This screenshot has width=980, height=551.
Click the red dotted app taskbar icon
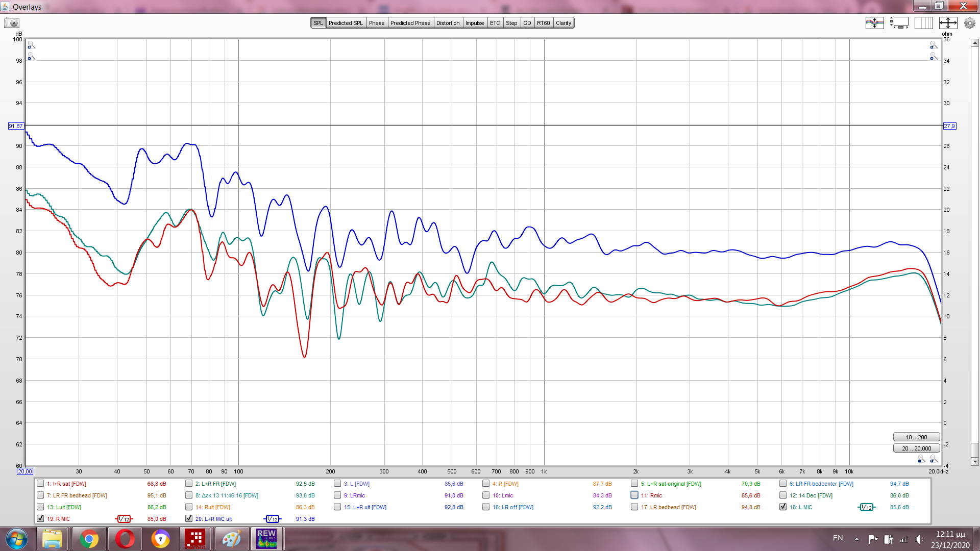tap(195, 539)
